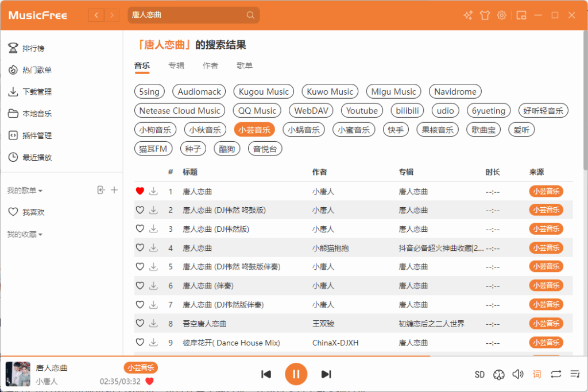Go forward using the navigation forward arrow
The height and width of the screenshot is (392, 588).
112,15
